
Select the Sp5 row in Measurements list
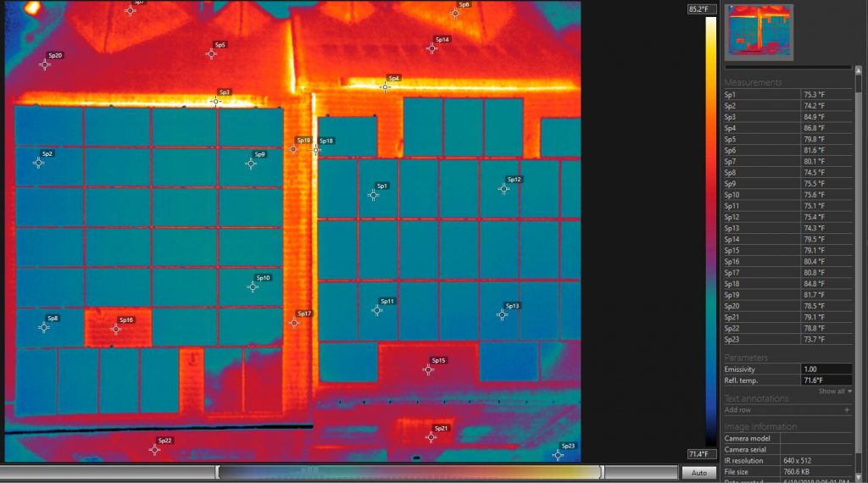787,140
